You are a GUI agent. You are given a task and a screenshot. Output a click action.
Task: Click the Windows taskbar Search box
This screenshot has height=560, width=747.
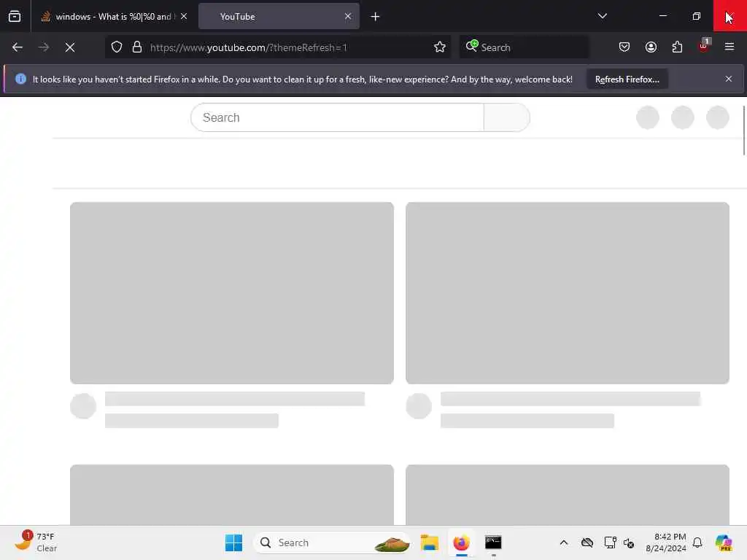332,542
